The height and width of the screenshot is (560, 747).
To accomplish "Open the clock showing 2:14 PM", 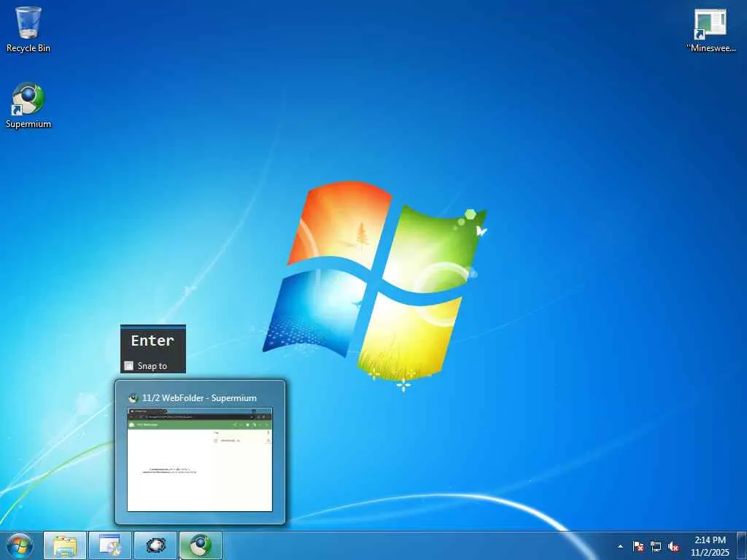I will 710,546.
